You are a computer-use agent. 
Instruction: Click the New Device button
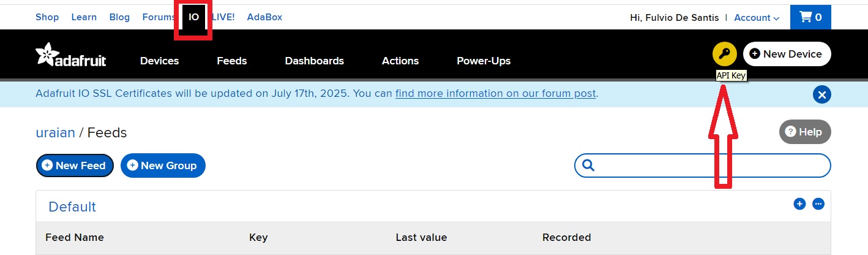[x=787, y=54]
